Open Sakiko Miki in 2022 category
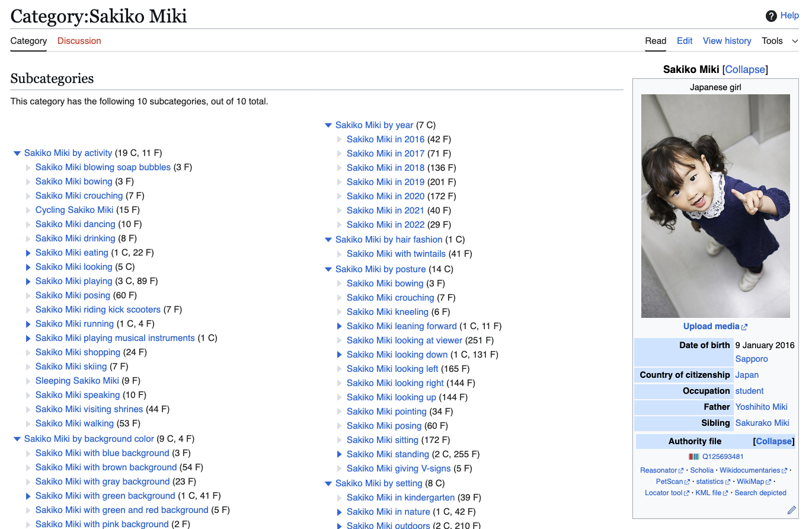812x529 pixels. point(386,225)
